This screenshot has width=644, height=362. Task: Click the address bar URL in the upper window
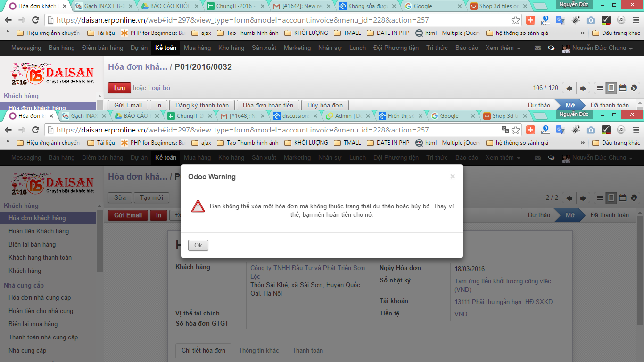(x=242, y=20)
